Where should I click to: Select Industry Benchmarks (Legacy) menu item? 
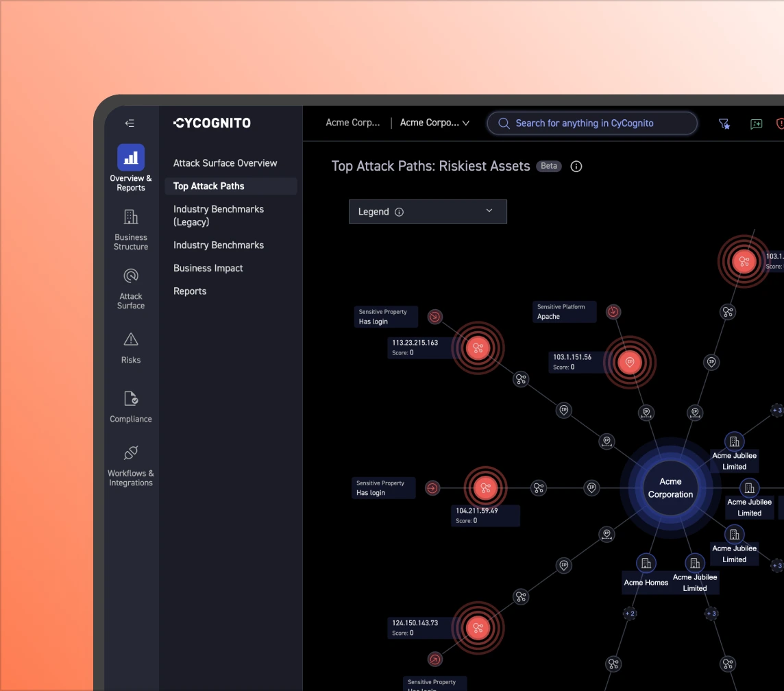(x=219, y=215)
